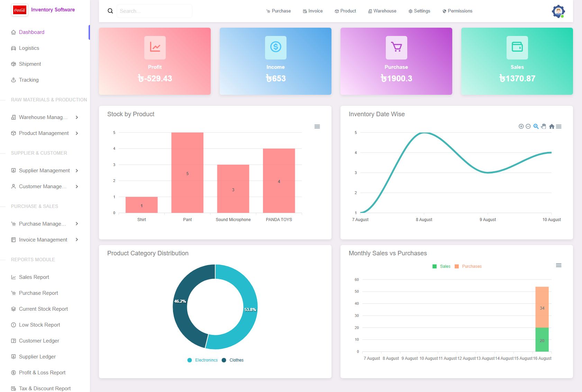Click the Coca-Cola logo icon
The width and height of the screenshot is (582, 392).
[20, 10]
